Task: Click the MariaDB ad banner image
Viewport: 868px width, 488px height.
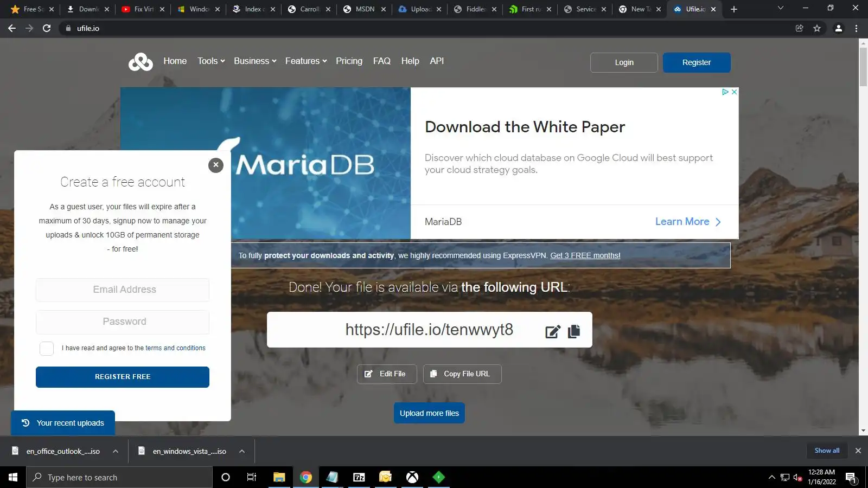Action: pyautogui.click(x=265, y=163)
